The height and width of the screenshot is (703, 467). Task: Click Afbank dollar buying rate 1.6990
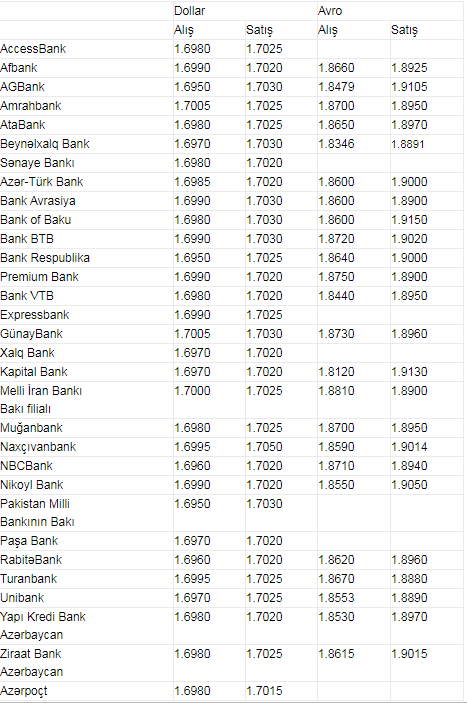[192, 68]
